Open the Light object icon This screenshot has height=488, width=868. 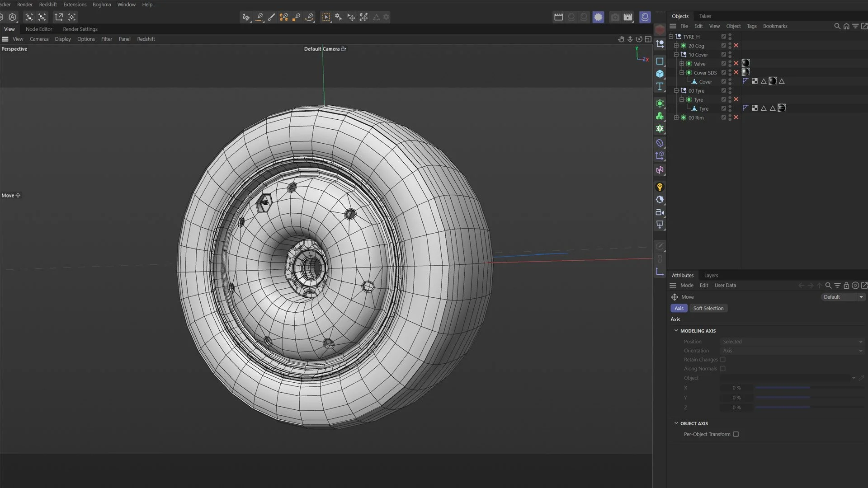tap(660, 187)
